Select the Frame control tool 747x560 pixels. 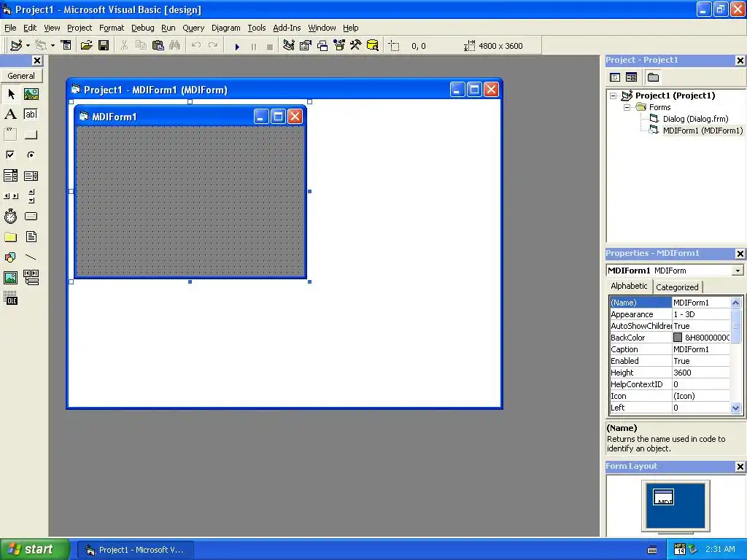pyautogui.click(x=10, y=135)
